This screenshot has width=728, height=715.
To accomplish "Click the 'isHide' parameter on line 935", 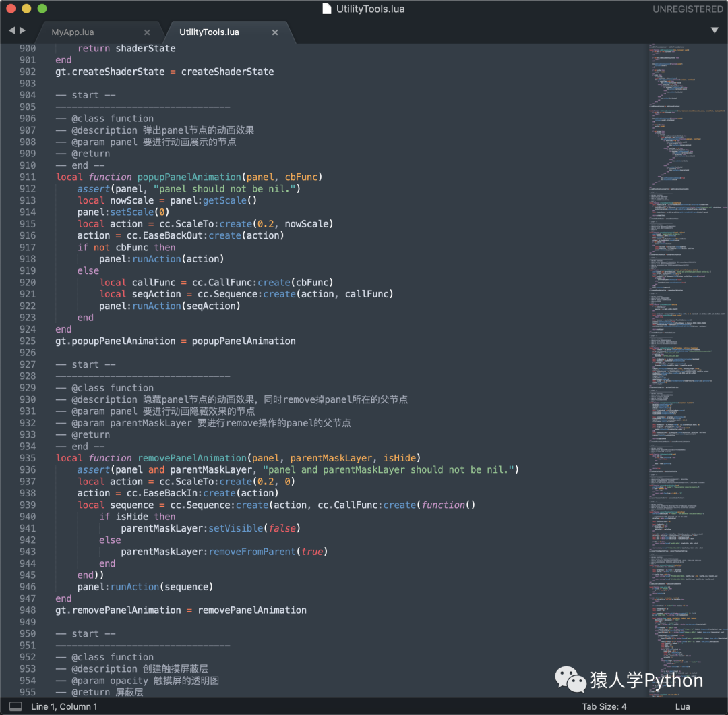I will point(399,458).
